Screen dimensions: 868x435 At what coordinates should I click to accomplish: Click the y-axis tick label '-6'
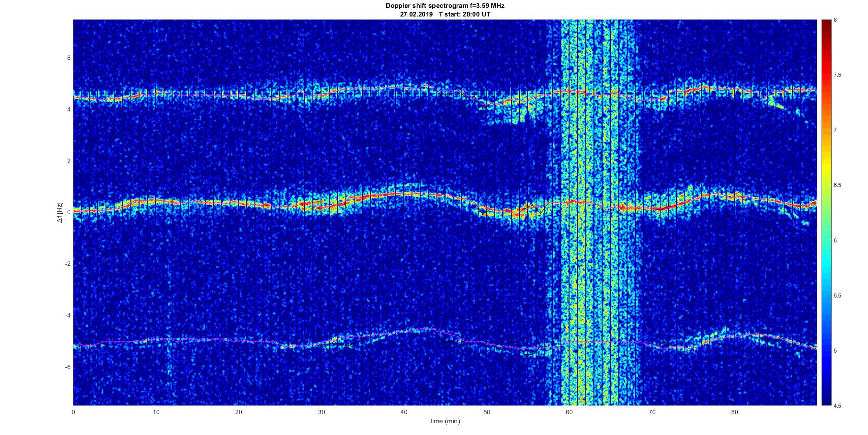68,367
